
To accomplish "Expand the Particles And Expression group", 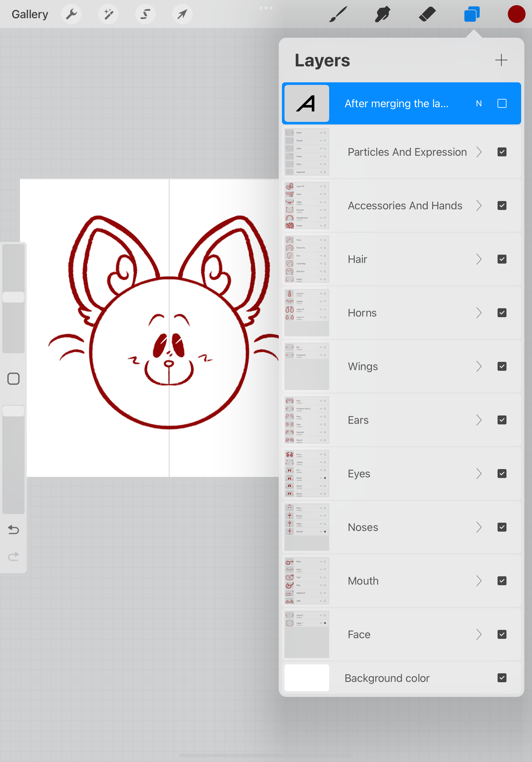I will (479, 152).
